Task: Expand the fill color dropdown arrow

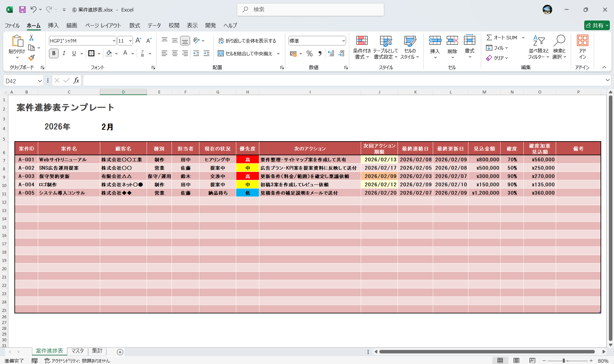Action: point(116,53)
